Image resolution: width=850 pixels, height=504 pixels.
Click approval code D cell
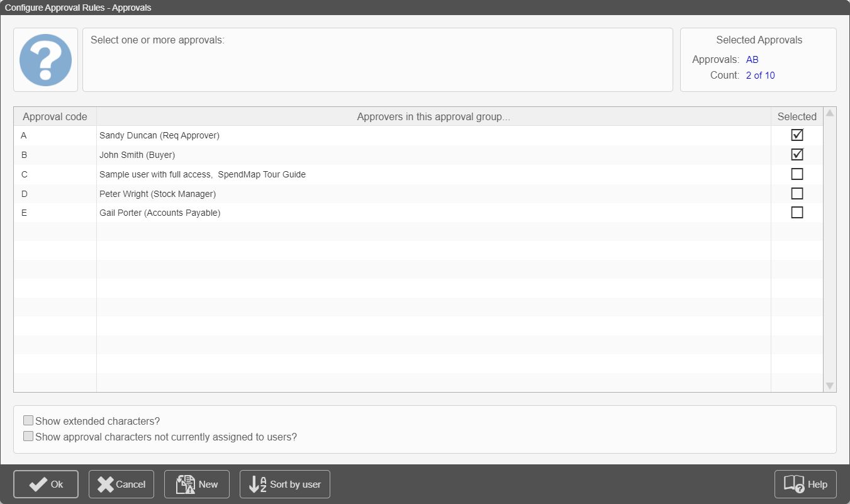(x=55, y=194)
